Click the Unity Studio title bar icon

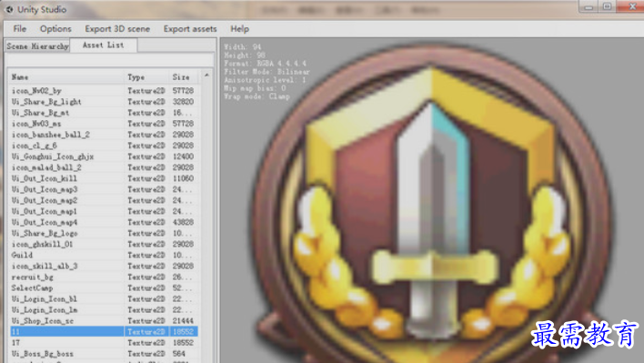coord(9,9)
